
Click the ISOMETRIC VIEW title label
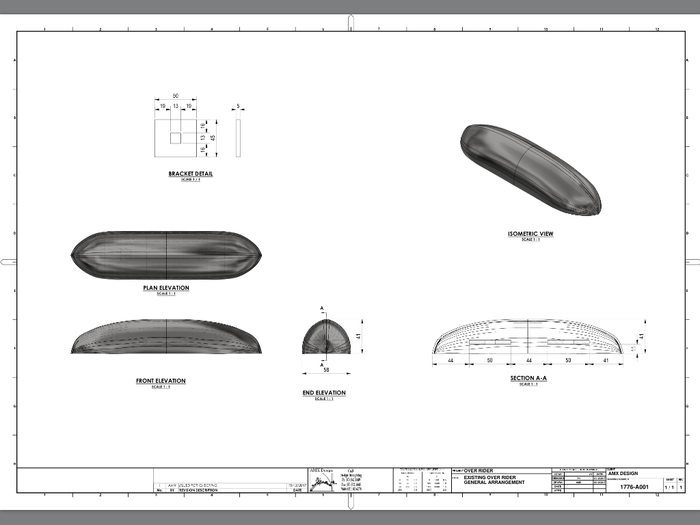pyautogui.click(x=530, y=234)
